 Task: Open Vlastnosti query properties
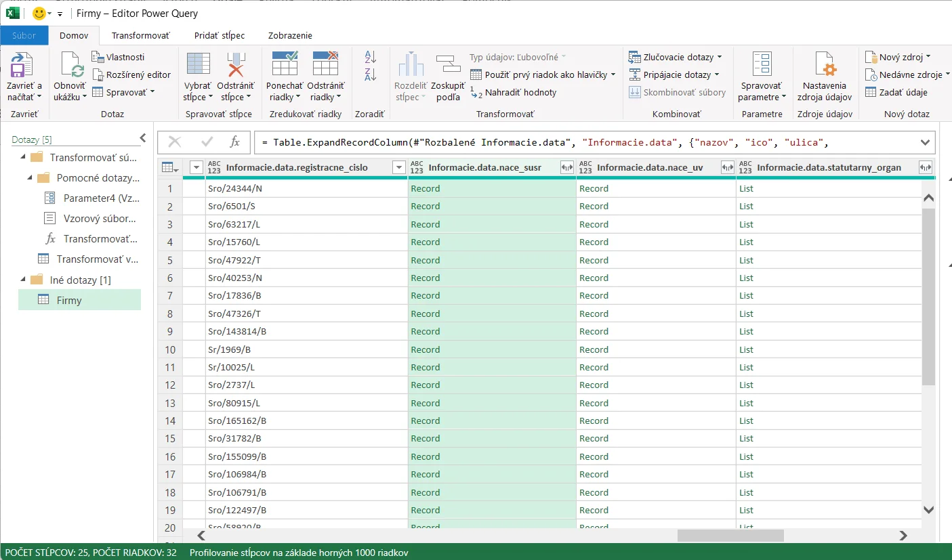pyautogui.click(x=119, y=57)
